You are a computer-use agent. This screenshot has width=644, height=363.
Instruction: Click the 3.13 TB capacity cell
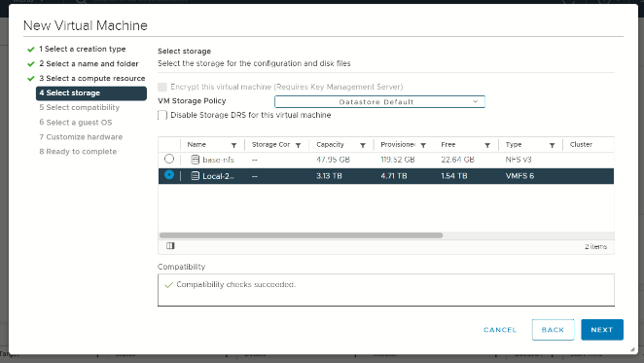tap(329, 176)
